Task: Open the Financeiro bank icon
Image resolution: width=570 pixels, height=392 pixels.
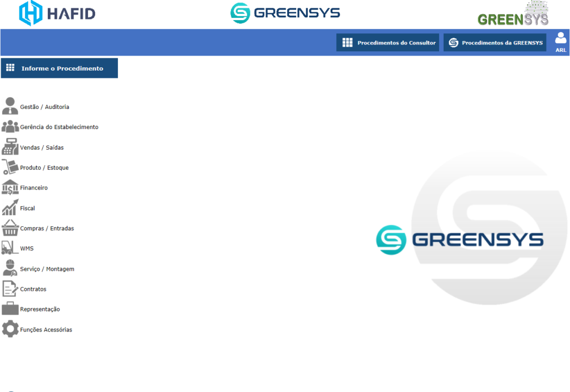Action: 10,187
